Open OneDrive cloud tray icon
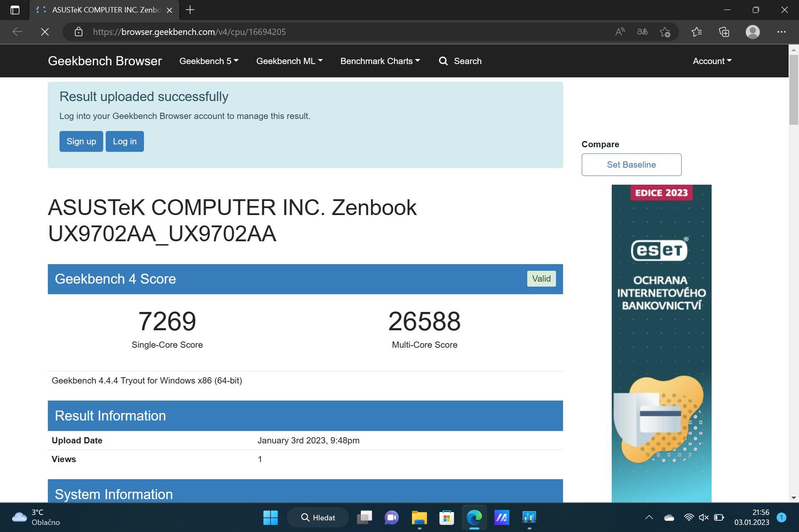This screenshot has height=532, width=799. click(669, 517)
